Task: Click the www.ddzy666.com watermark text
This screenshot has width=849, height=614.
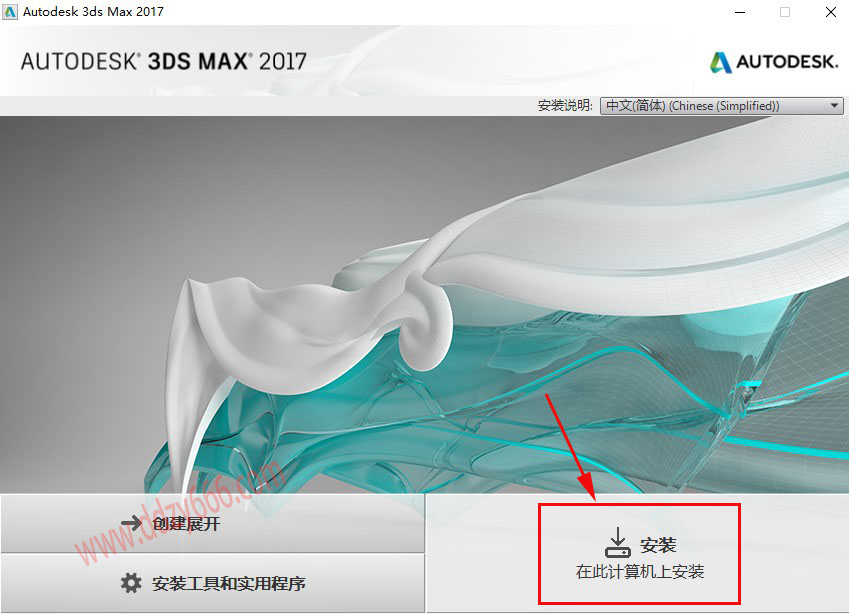Action: (x=180, y=512)
